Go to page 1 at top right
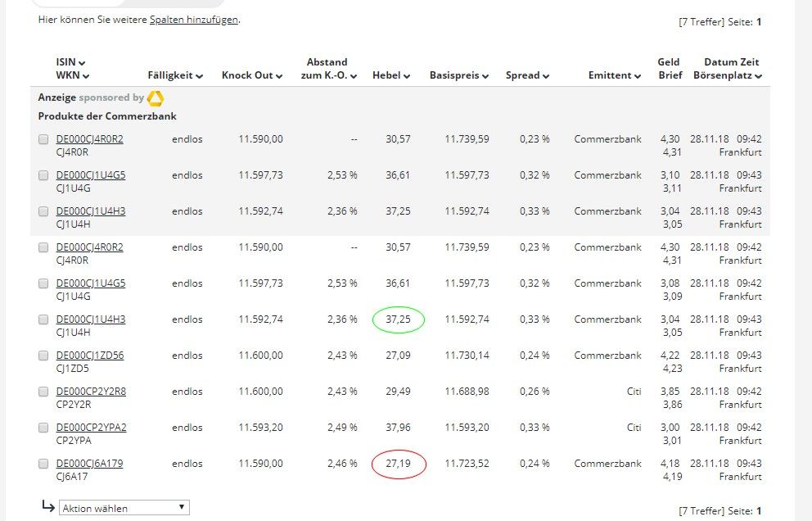This screenshot has height=521, width=812. coord(759,22)
